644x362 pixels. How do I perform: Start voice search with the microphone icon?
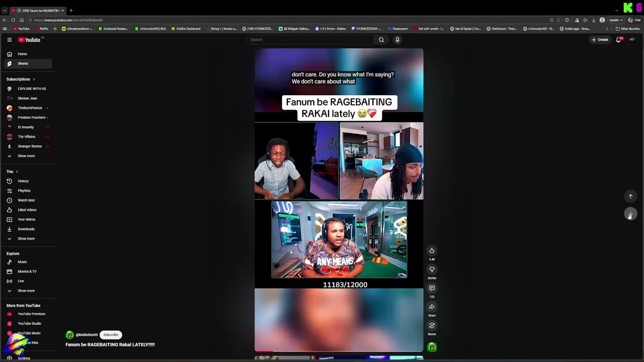(x=397, y=40)
